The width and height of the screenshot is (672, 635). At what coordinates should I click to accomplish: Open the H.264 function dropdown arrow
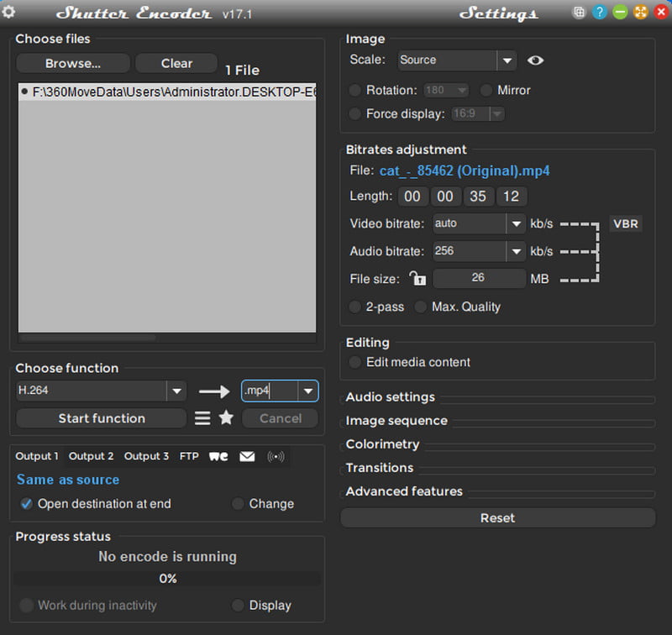(176, 391)
